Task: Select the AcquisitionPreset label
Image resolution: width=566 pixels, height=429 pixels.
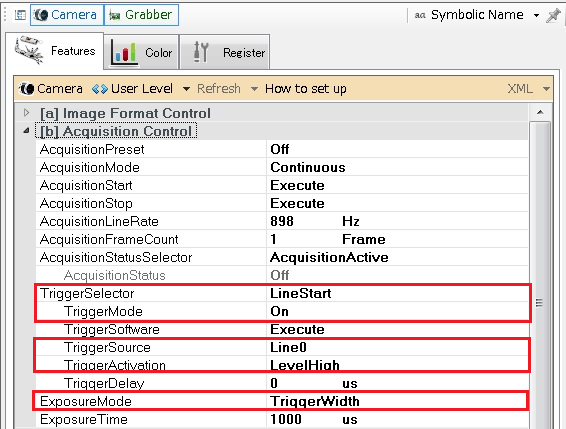Action: (92, 149)
